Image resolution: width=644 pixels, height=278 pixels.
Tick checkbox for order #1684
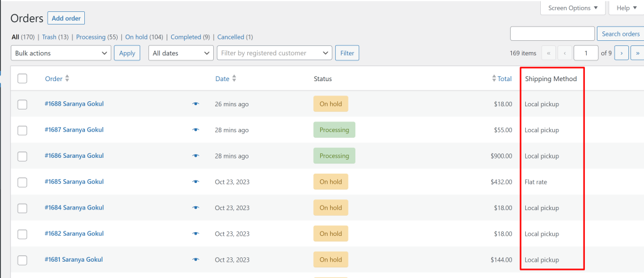(x=22, y=208)
